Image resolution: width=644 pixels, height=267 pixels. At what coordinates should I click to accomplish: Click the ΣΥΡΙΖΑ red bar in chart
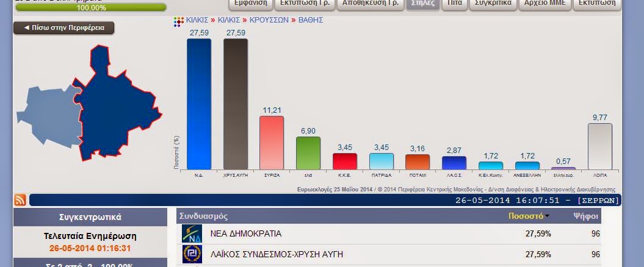tap(272, 143)
